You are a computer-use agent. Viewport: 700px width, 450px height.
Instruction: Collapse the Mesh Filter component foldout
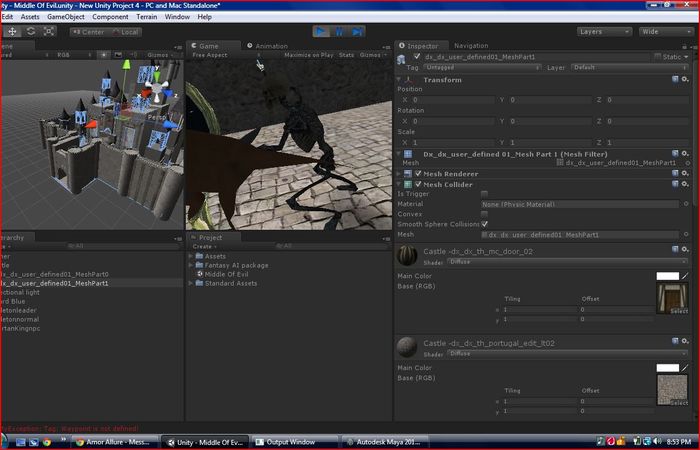pyautogui.click(x=399, y=154)
